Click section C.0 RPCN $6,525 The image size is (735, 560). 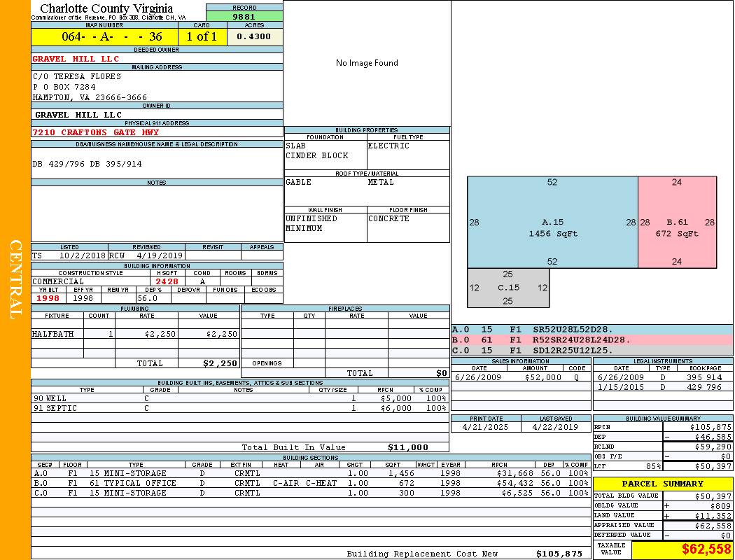[x=517, y=493]
